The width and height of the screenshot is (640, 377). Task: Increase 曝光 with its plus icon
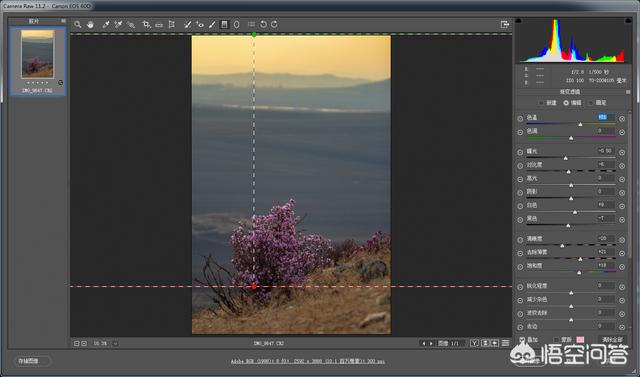[622, 152]
